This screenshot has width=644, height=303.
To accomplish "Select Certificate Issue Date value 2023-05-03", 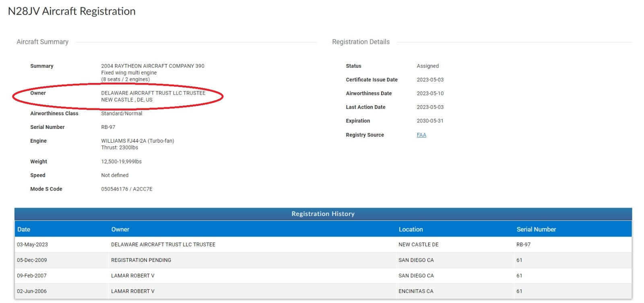I will click(430, 80).
